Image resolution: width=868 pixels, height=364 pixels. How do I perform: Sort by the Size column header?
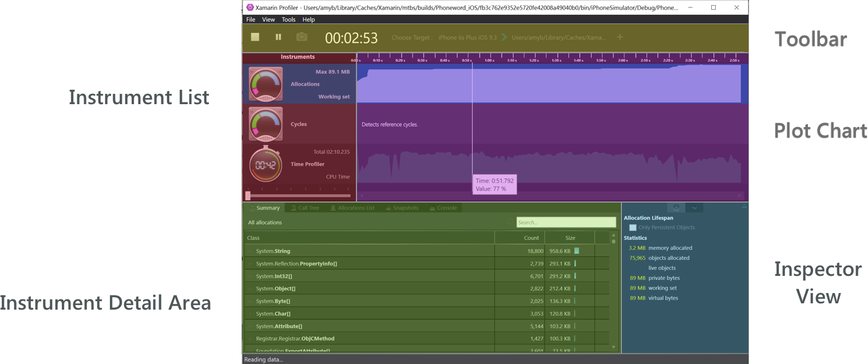tap(570, 238)
